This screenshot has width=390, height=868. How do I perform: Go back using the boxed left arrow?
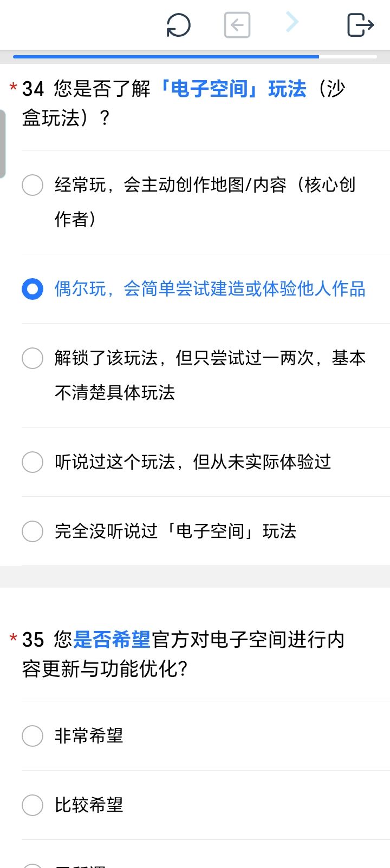click(237, 25)
